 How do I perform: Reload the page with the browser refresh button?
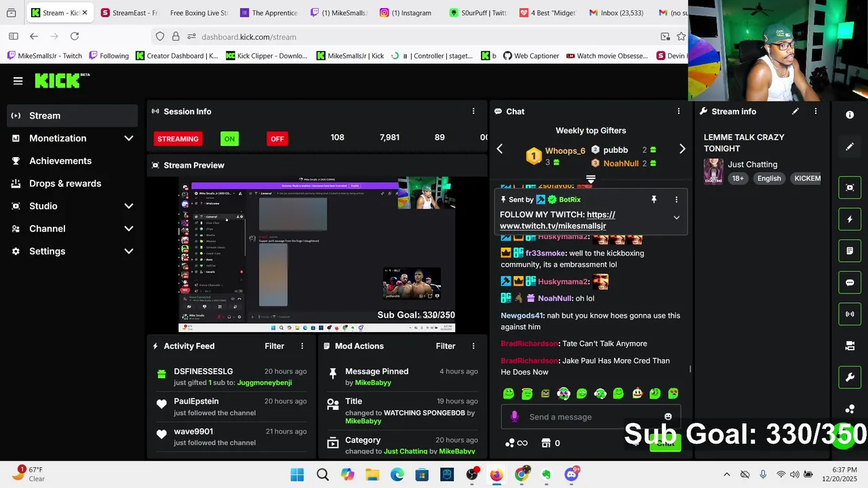[75, 37]
